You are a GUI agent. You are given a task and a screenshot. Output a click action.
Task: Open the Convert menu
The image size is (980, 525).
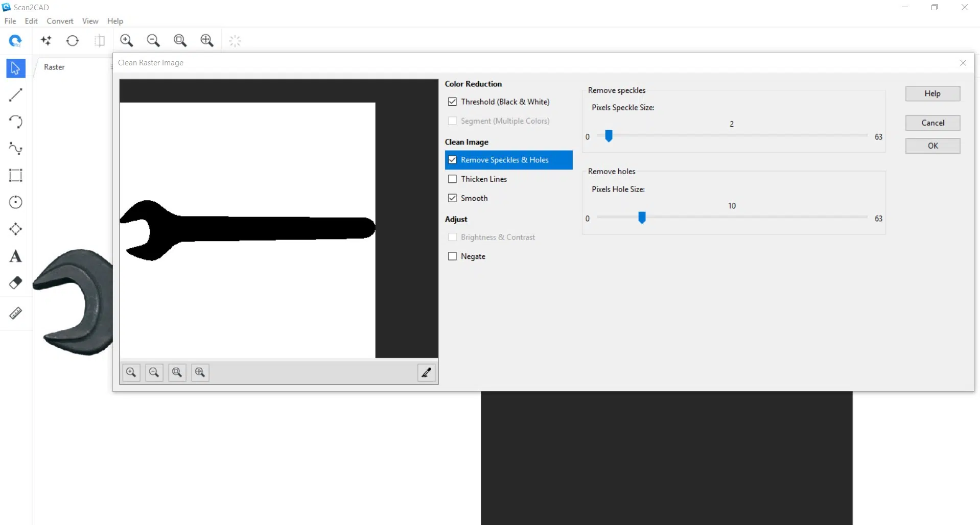pyautogui.click(x=60, y=21)
